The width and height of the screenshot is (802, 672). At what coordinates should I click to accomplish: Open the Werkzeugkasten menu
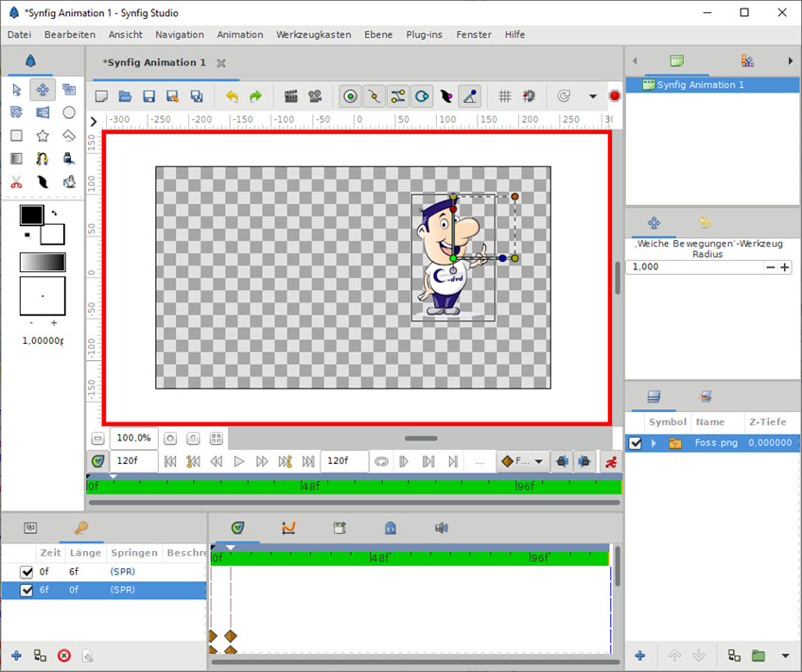coord(313,34)
